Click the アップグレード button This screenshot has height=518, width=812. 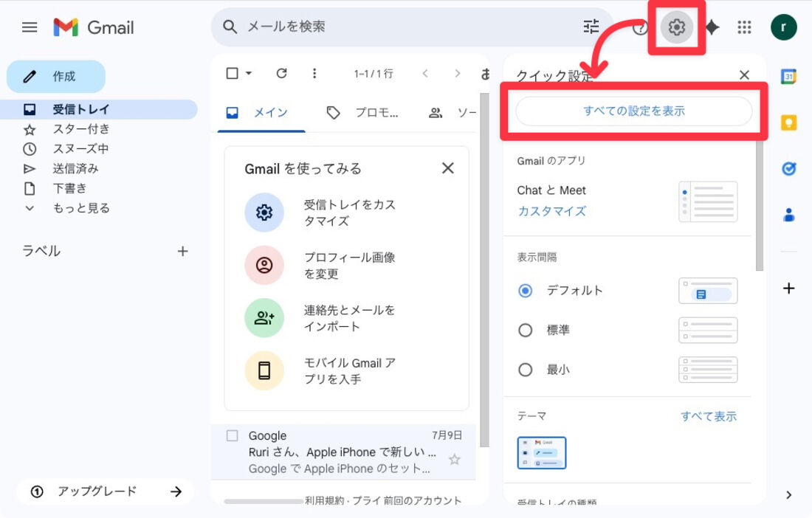click(x=106, y=491)
